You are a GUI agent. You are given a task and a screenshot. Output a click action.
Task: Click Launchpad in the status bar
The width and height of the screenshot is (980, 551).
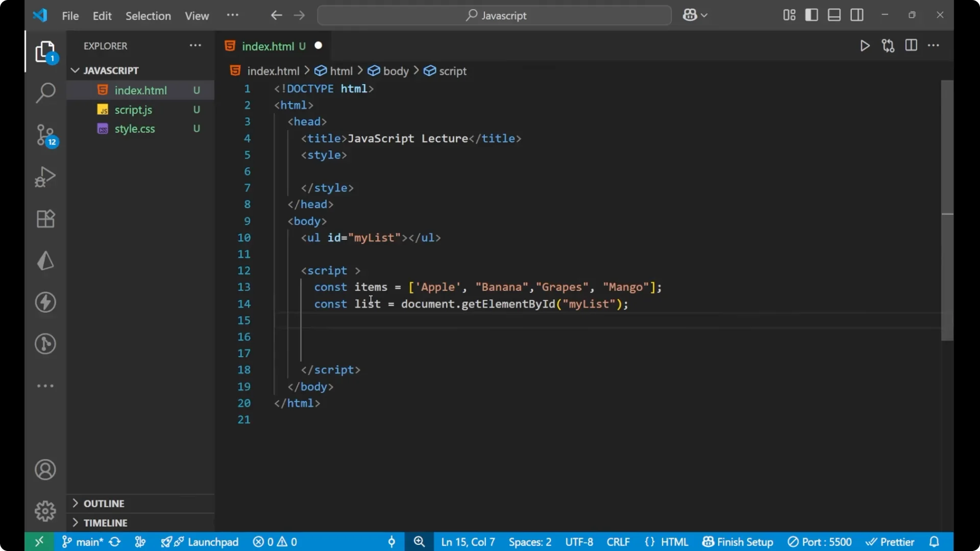(213, 542)
